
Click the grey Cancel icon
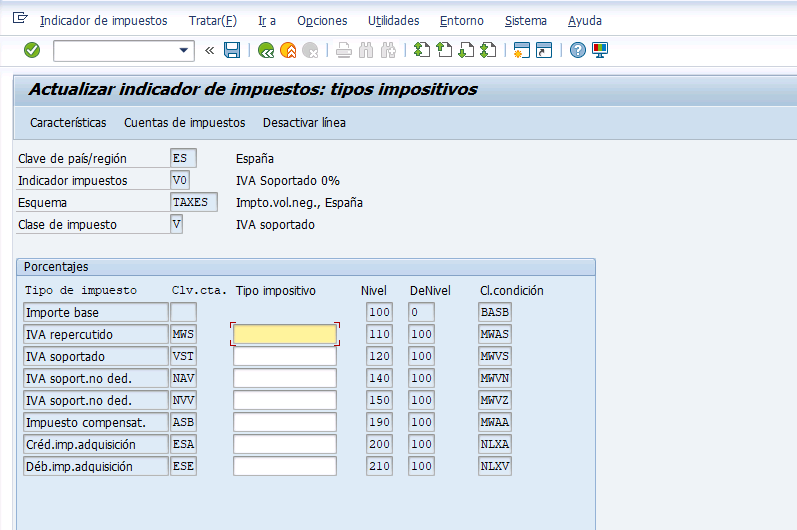tap(310, 50)
